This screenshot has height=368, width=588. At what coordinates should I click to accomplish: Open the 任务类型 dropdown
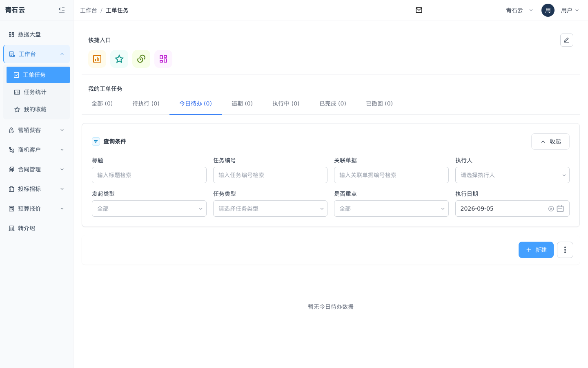270,209
